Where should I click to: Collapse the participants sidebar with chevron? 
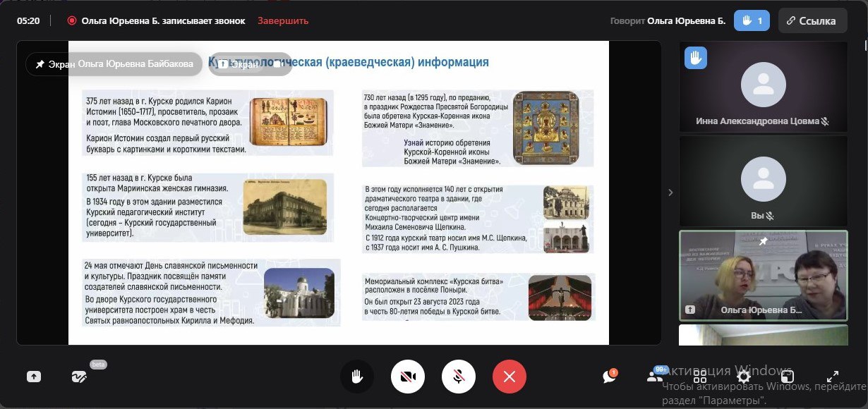coord(670,193)
